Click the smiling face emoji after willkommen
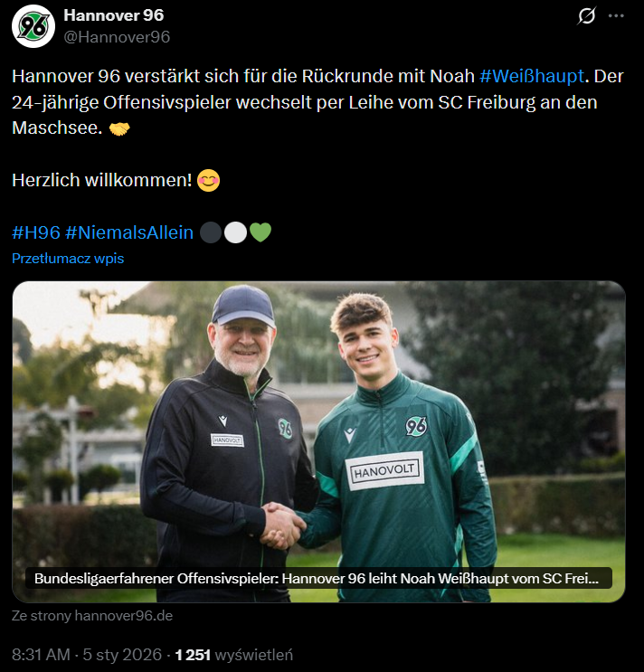The height and width of the screenshot is (672, 644). point(208,180)
